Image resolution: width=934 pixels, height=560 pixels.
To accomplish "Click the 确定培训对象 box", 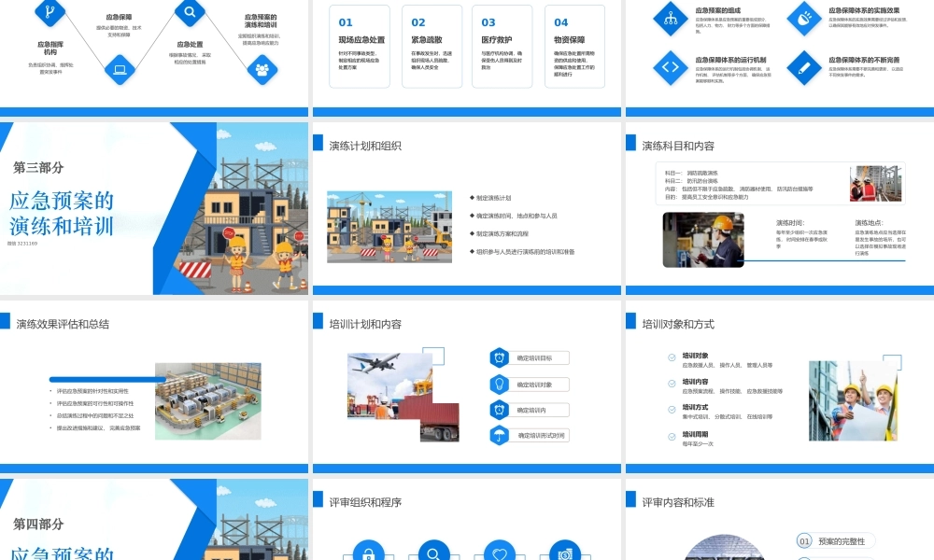I will 539,385.
